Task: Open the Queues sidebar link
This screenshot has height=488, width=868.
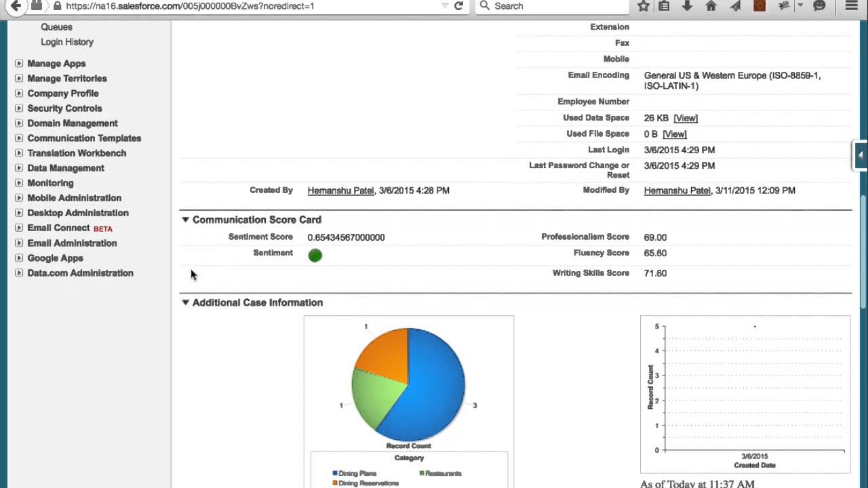Action: click(56, 27)
